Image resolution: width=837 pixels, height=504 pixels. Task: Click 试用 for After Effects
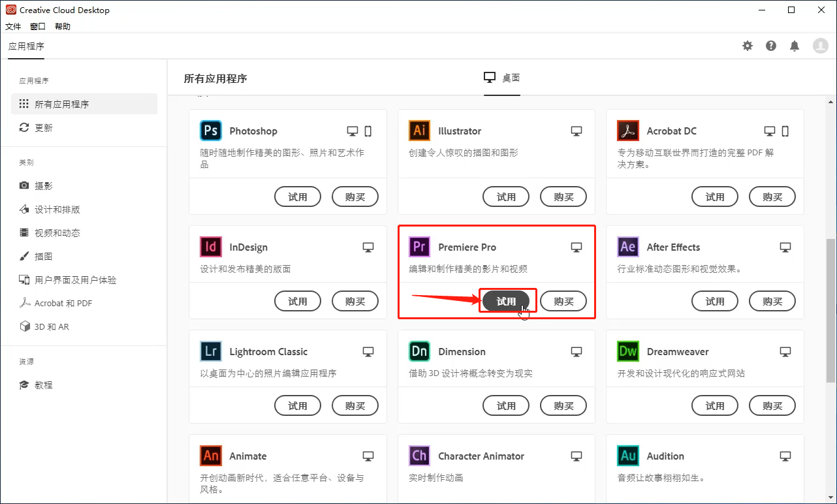715,301
